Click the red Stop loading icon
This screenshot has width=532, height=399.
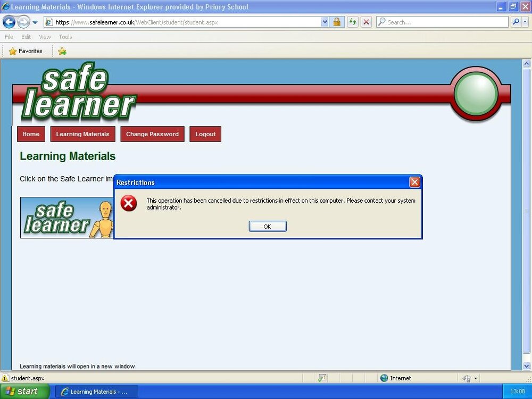[x=366, y=22]
